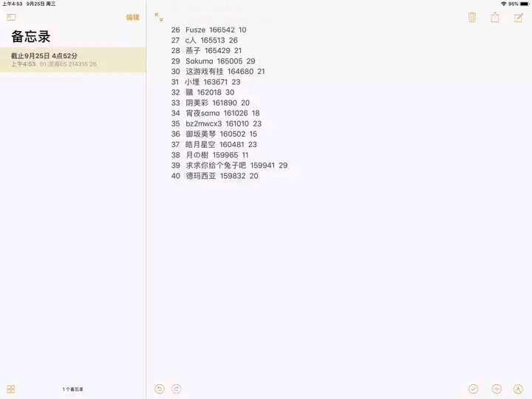The height and width of the screenshot is (399, 532).
Task: Delete the note with the trash icon
Action: tap(472, 17)
